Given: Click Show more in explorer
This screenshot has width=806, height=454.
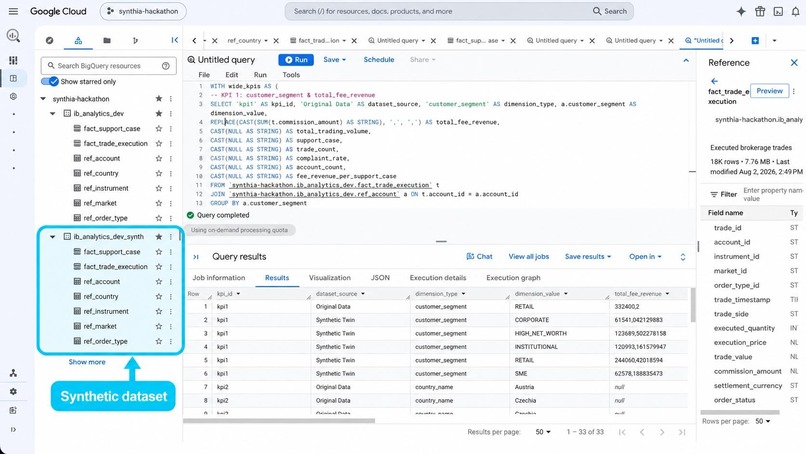Looking at the screenshot, I should coord(87,362).
